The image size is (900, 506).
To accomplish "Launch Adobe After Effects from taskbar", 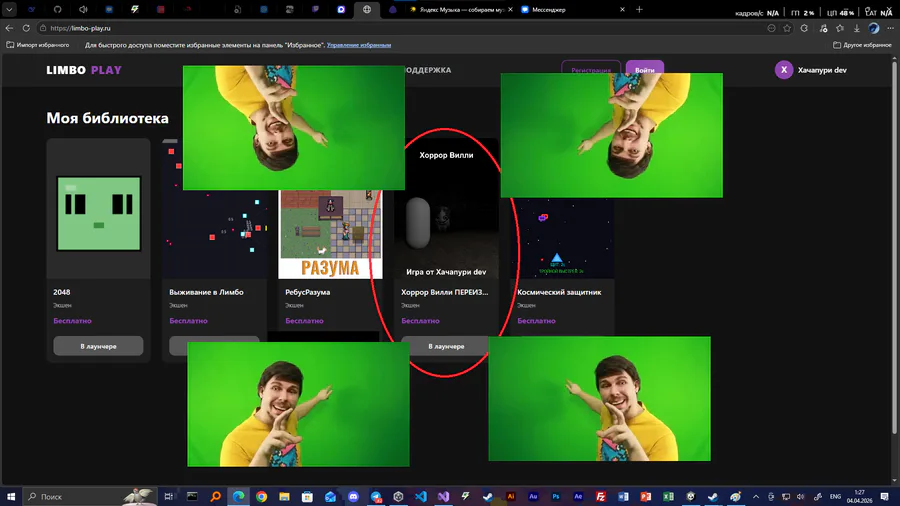I will [x=578, y=496].
